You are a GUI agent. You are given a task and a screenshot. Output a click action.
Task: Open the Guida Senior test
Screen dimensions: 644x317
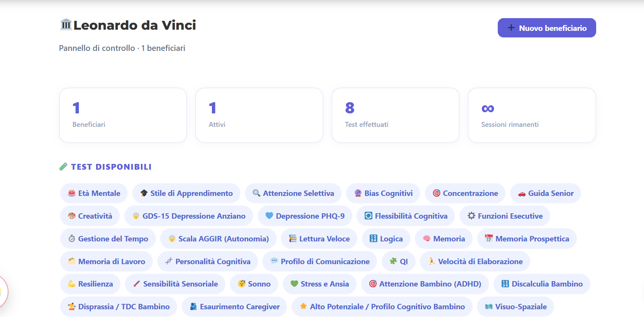point(546,193)
